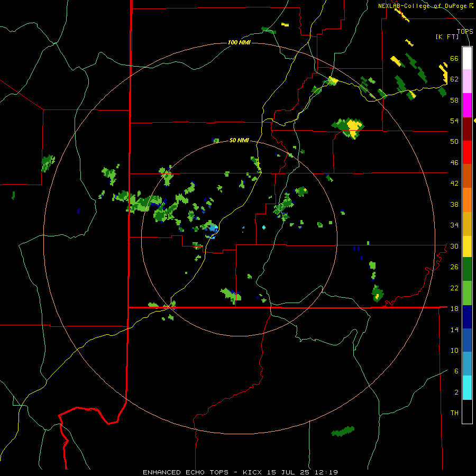Pick the gold legend swatch
Screen dimensions: 476x476
point(467,224)
